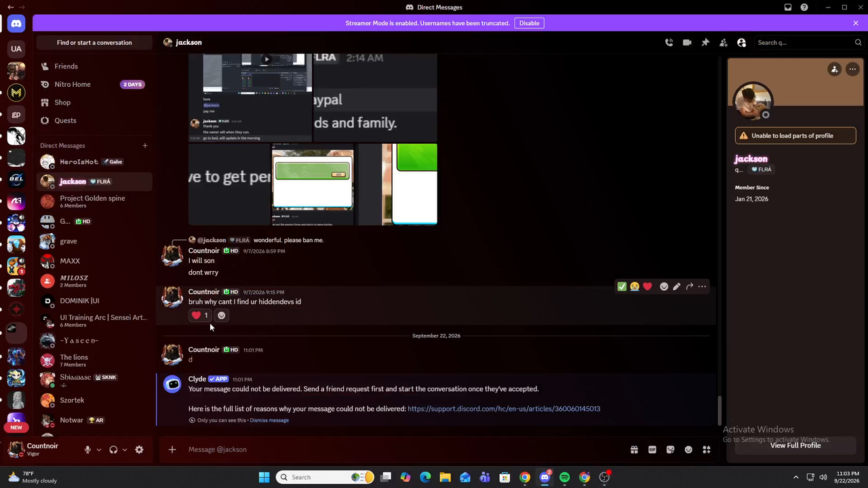
Task: Open profile more options ellipsis
Action: tap(852, 69)
